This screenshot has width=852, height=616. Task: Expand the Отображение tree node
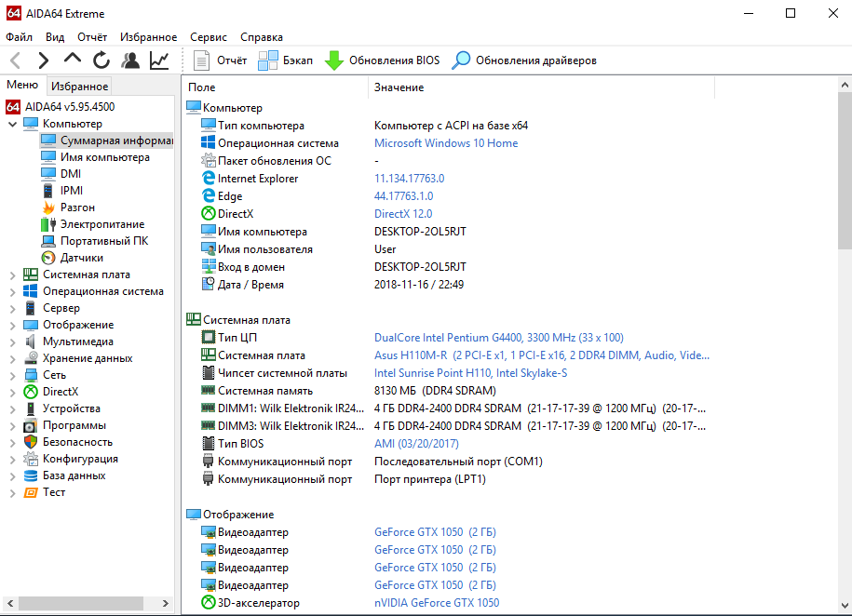12,326
